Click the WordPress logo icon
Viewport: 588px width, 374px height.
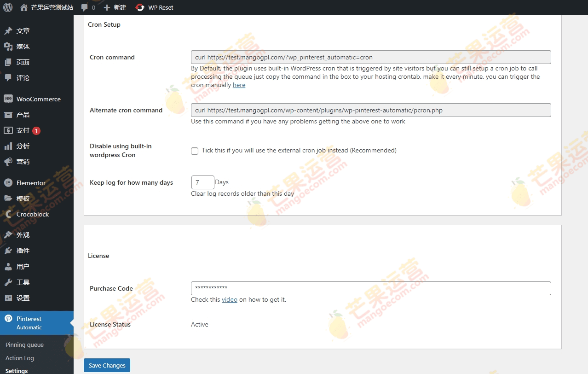pyautogui.click(x=8, y=7)
